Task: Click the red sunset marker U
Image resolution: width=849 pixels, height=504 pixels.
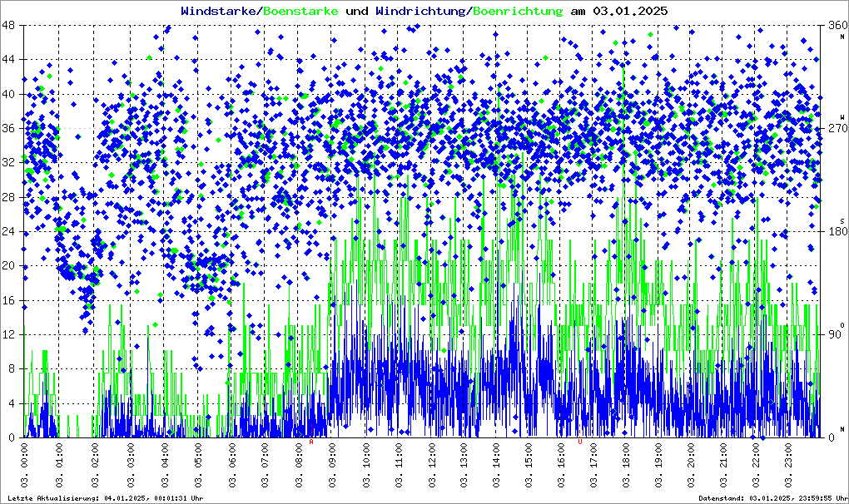Action: coord(580,442)
